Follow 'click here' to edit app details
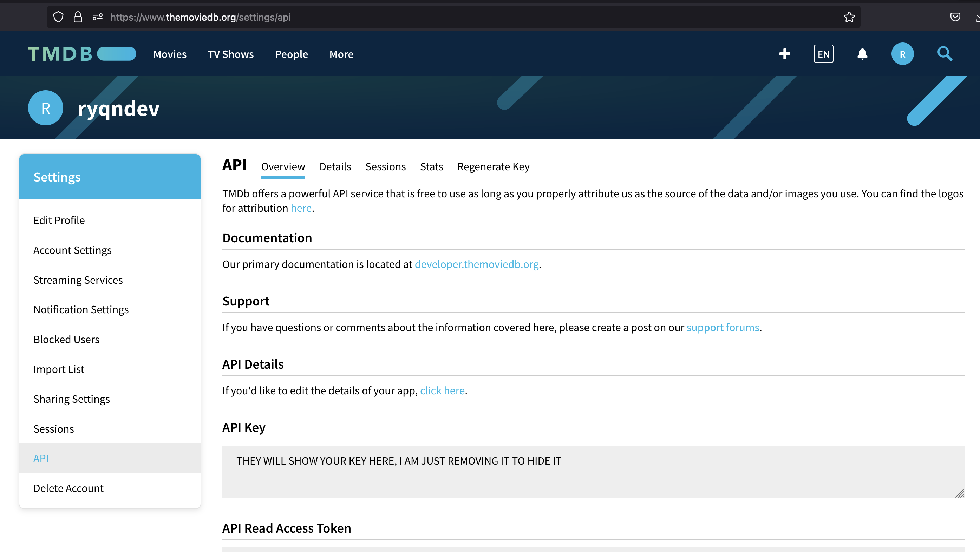 coord(442,390)
